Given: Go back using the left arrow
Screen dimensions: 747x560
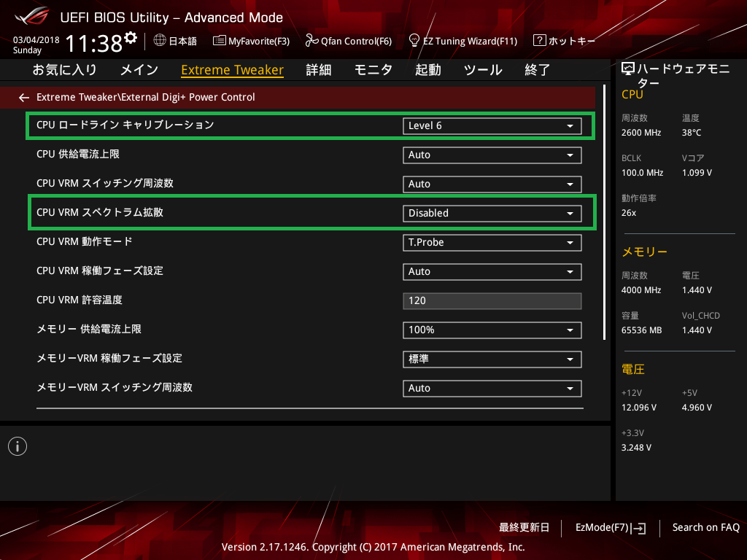Looking at the screenshot, I should coord(24,98).
